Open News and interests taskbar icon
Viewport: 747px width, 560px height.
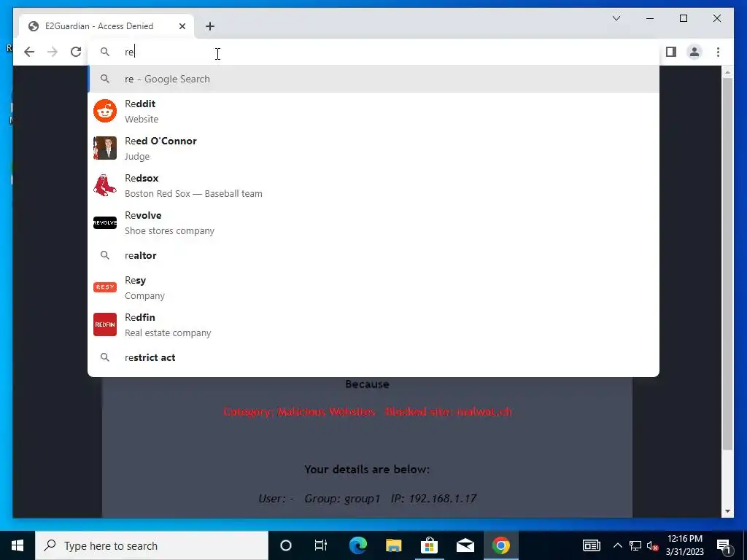(591, 545)
